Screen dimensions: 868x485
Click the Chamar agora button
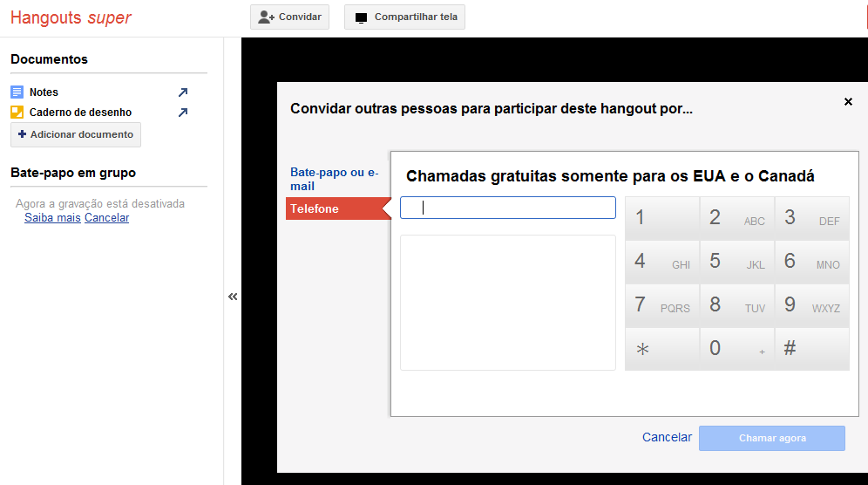click(771, 438)
